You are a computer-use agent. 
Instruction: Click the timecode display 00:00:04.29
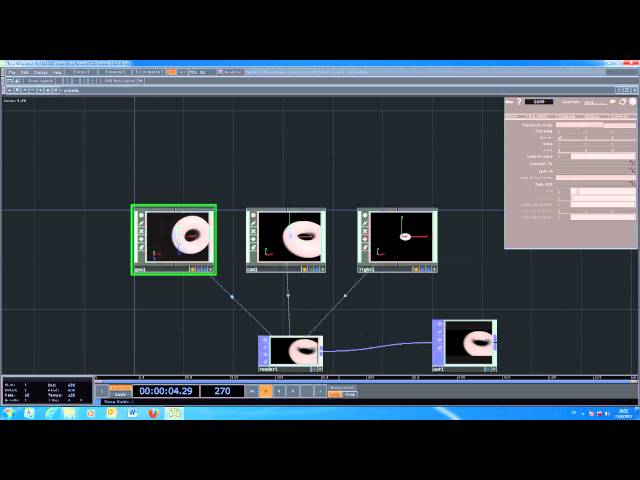tap(166, 391)
